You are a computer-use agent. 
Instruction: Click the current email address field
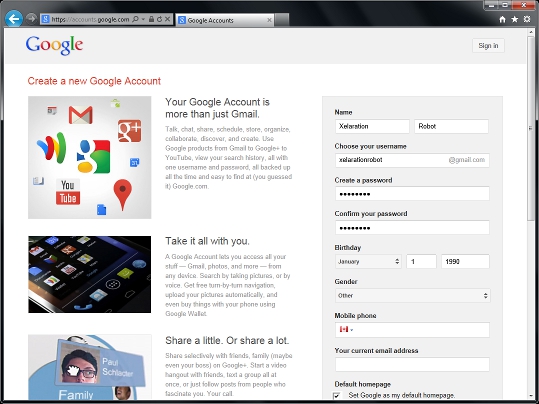412,364
